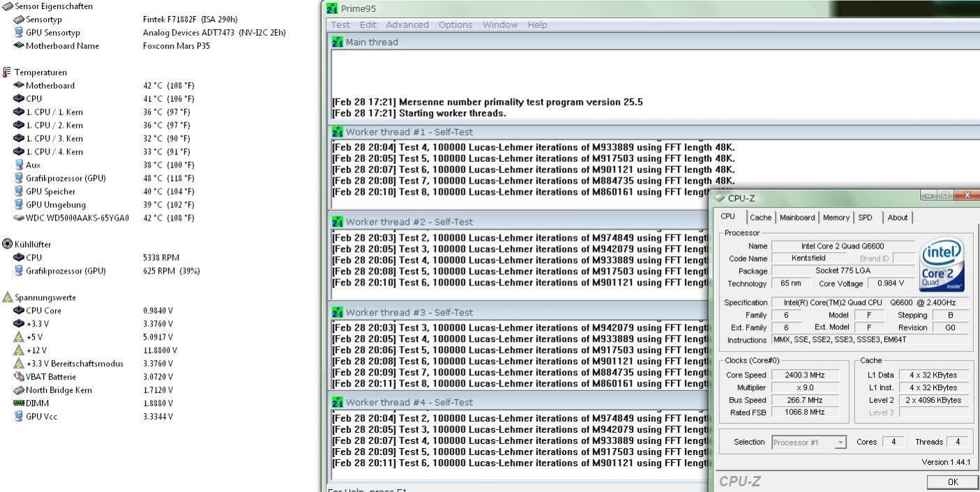Click the Kühllüfter fan section icon
This screenshot has width=980, height=492.
[7, 244]
